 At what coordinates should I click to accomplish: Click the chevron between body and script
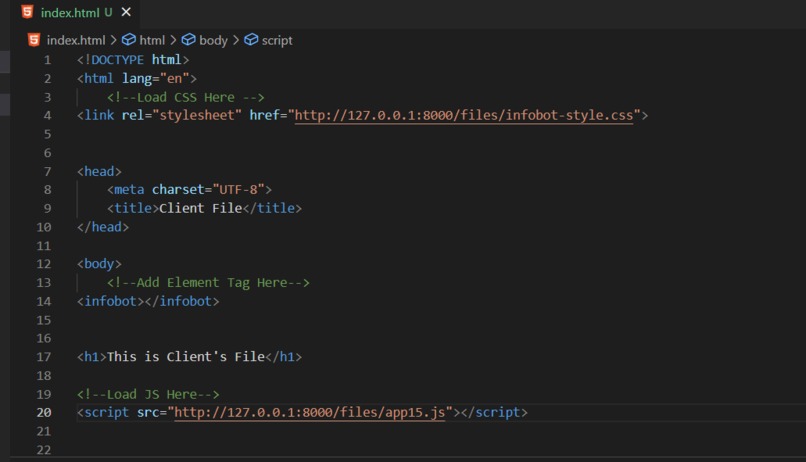click(236, 40)
